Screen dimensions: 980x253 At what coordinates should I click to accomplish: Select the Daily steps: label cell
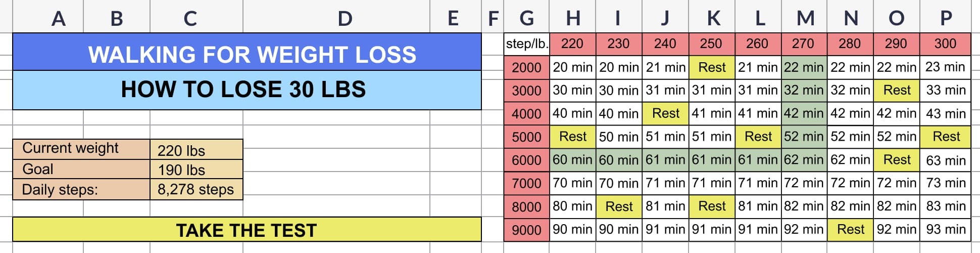tap(81, 189)
